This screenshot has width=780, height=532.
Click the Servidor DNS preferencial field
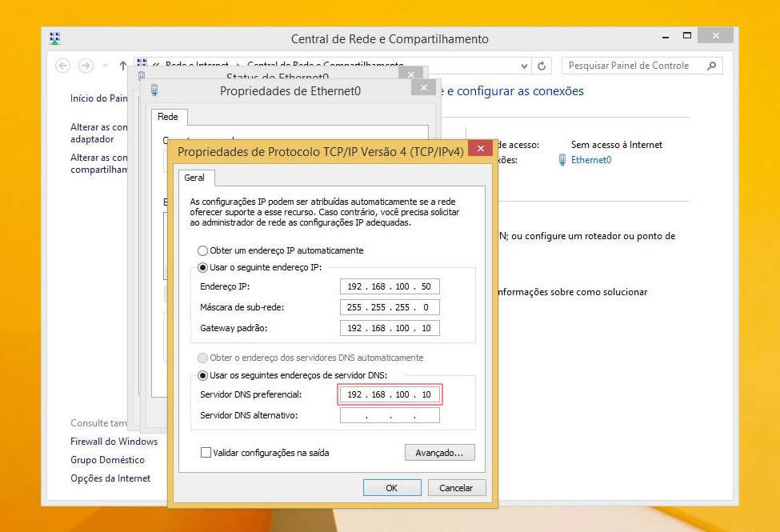coord(389,394)
